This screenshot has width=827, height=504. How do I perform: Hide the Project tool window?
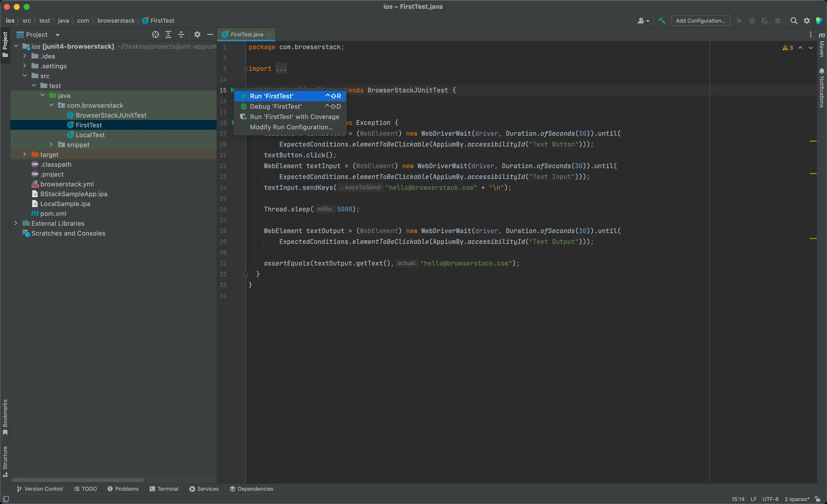pyautogui.click(x=210, y=34)
